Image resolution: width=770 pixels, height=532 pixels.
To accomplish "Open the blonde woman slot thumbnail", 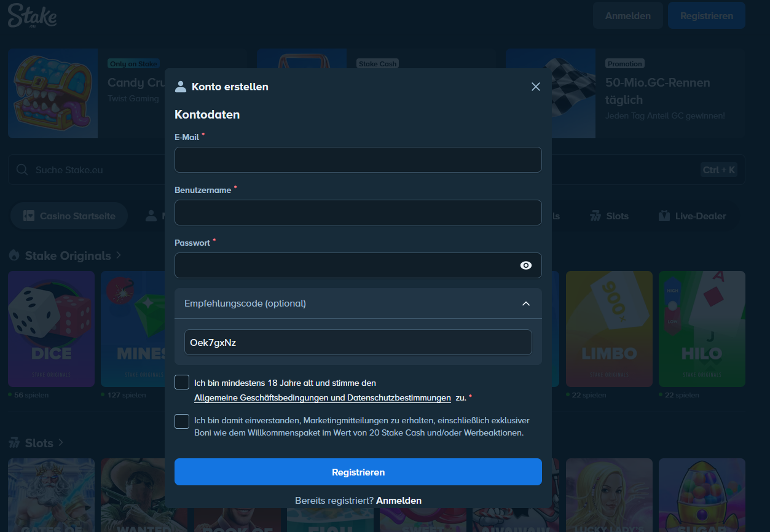I will click(609, 495).
